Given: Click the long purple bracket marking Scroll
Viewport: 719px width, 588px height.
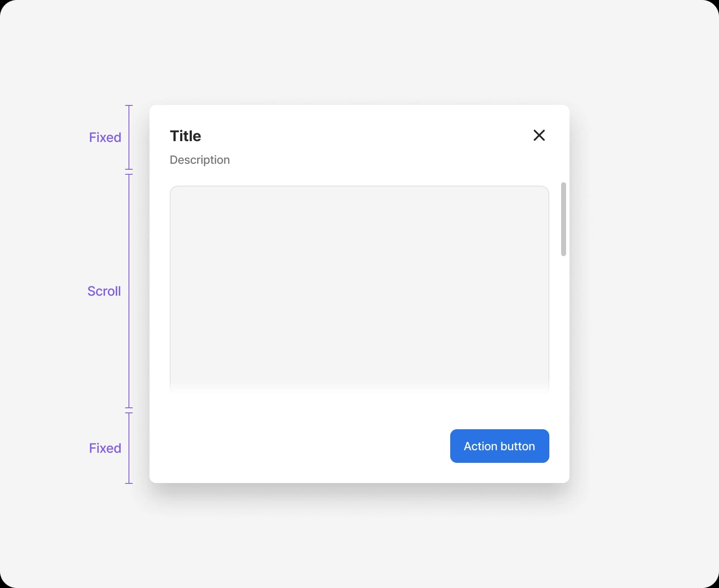Looking at the screenshot, I should pos(129,291).
